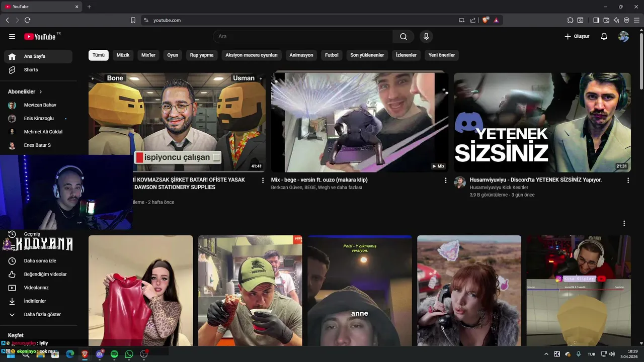The image size is (644, 362).
Task: Open the account avatar menu
Action: [623, 37]
